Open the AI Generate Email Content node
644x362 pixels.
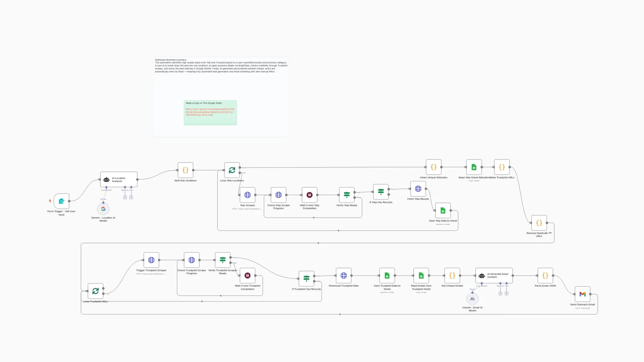click(494, 276)
